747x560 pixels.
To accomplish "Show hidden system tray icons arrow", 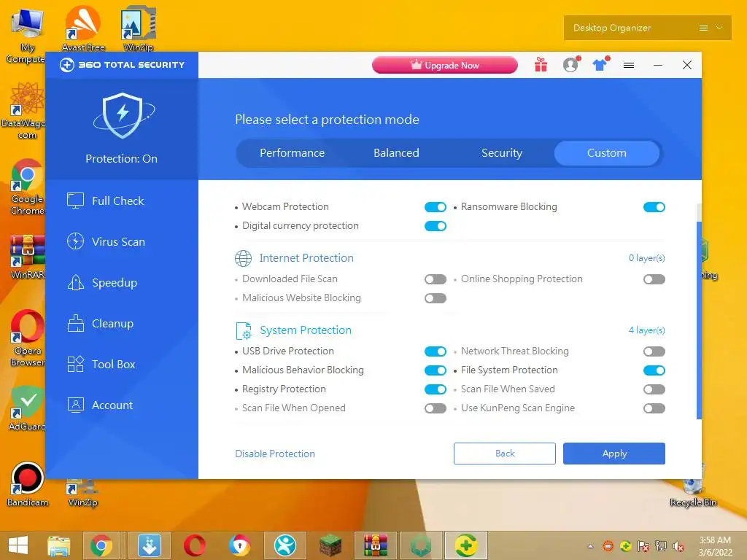I will pyautogui.click(x=591, y=547).
